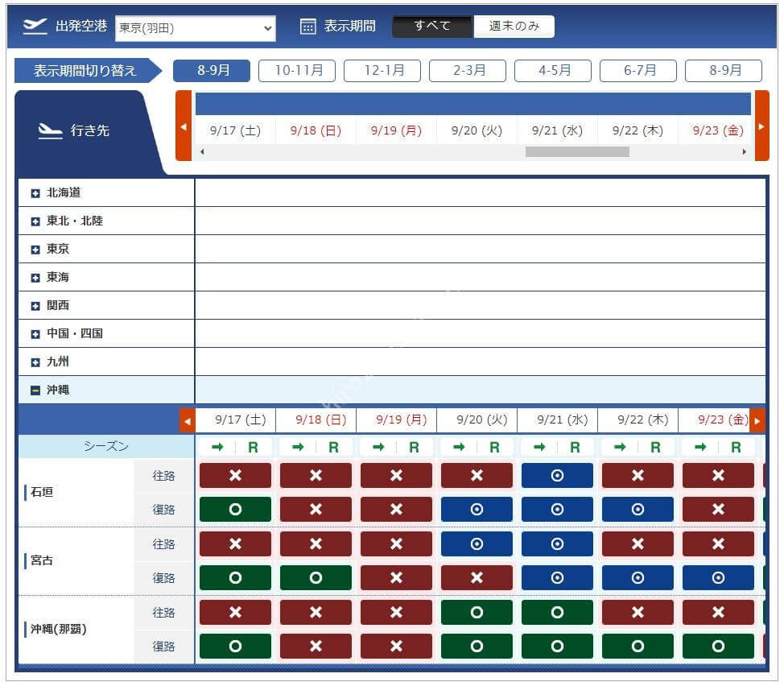The image size is (784, 686).
Task: Switch to the 10-11月 period tab
Action: tap(297, 71)
